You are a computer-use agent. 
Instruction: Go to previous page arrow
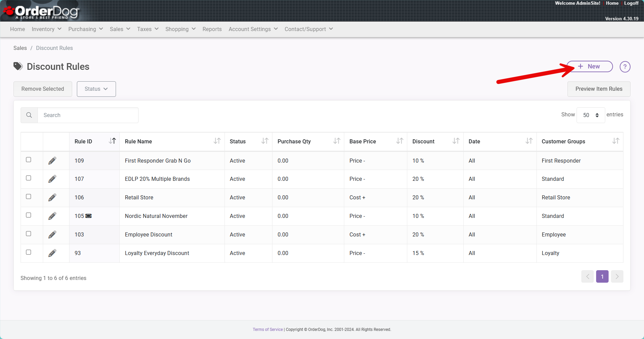point(587,277)
